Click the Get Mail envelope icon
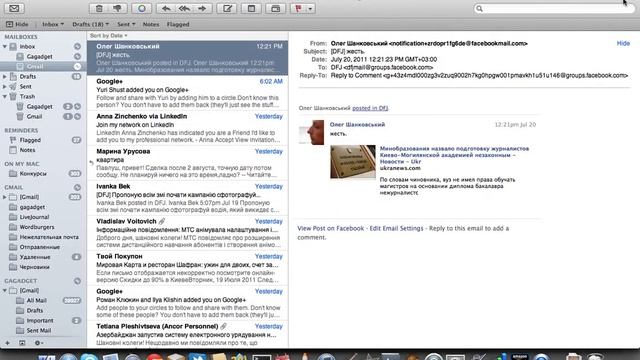The height and width of the screenshot is (360, 640). (x=14, y=8)
